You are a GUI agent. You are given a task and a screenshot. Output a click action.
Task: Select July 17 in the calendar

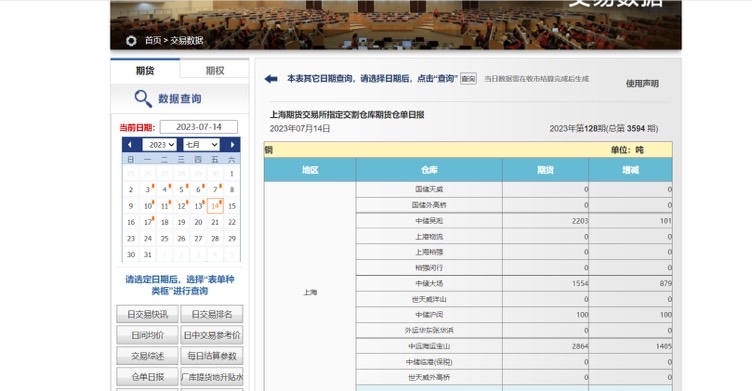(x=148, y=222)
